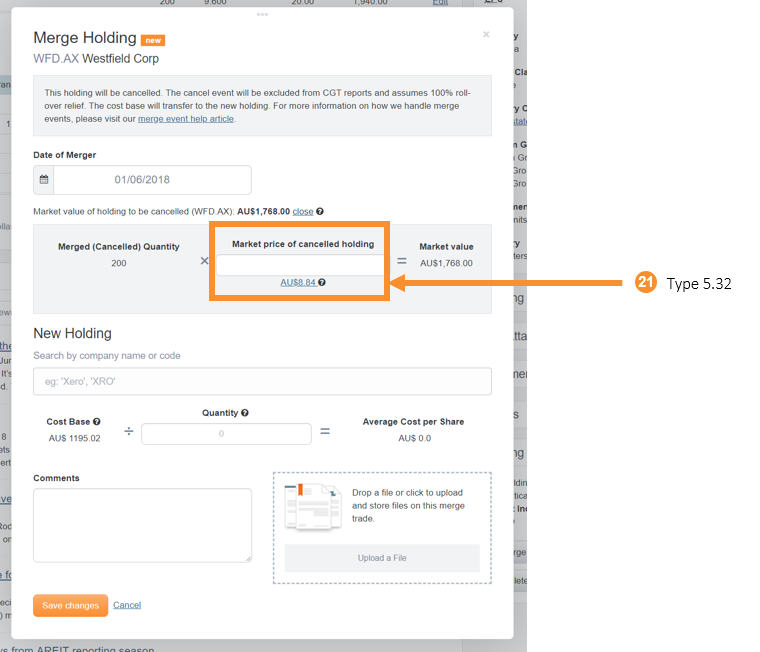Click the WFD.AX Westfield Corp subtitle
The width and height of the screenshot is (760, 652).
click(x=96, y=59)
